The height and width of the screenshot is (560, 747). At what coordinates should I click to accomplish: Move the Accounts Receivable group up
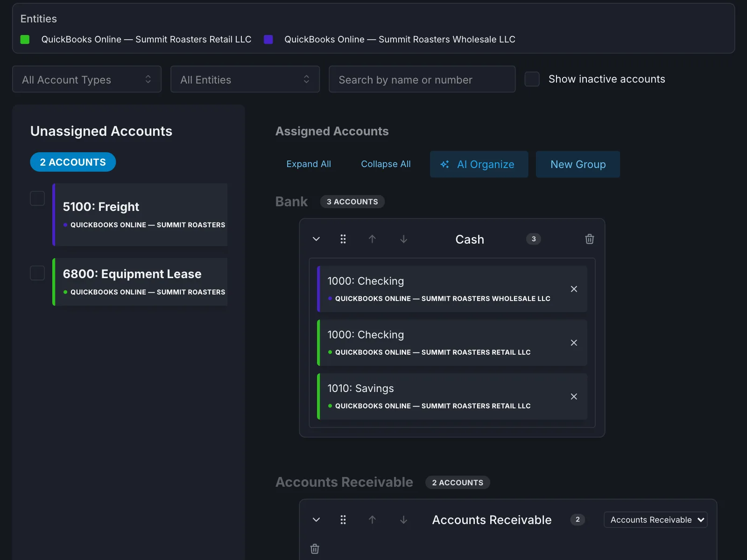pyautogui.click(x=372, y=519)
